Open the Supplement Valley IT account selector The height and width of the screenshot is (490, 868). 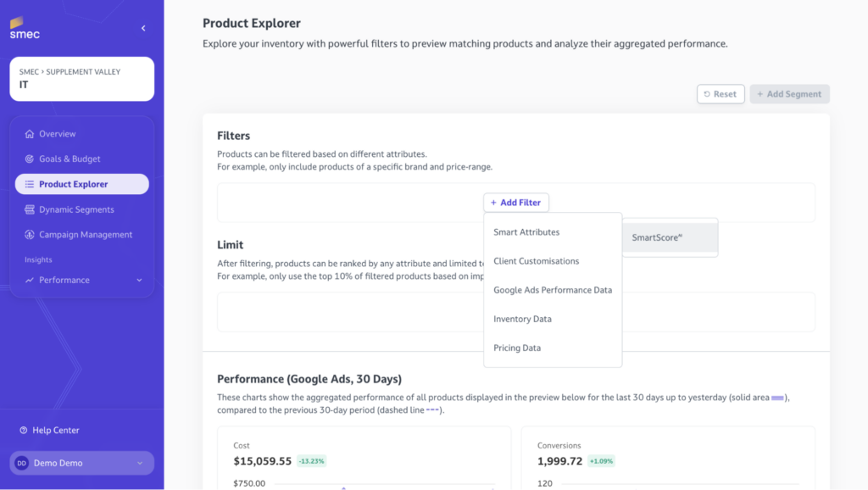click(x=81, y=79)
